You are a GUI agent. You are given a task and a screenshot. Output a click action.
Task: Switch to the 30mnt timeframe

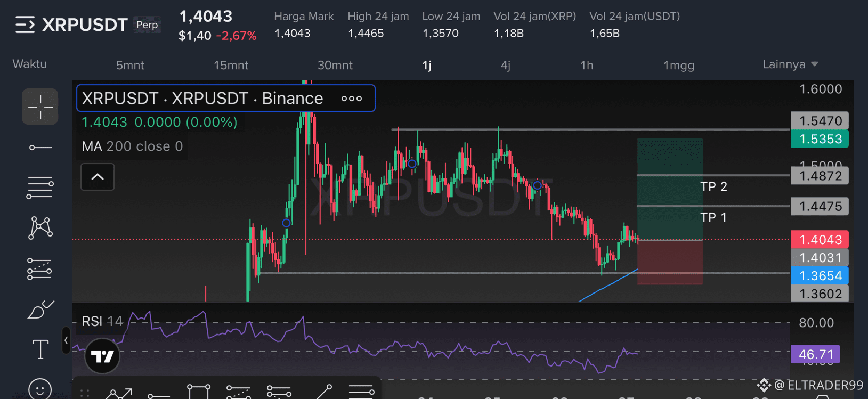tap(335, 65)
